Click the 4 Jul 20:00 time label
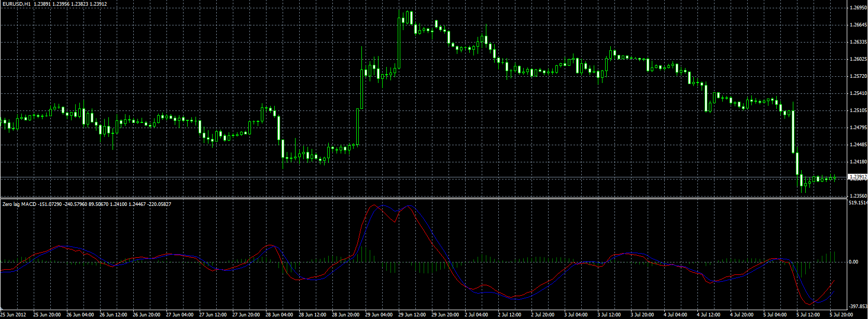The image size is (868, 319). click(x=743, y=315)
